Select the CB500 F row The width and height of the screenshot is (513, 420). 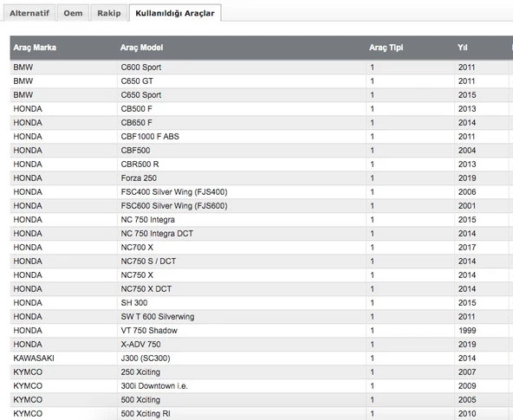click(x=262, y=109)
